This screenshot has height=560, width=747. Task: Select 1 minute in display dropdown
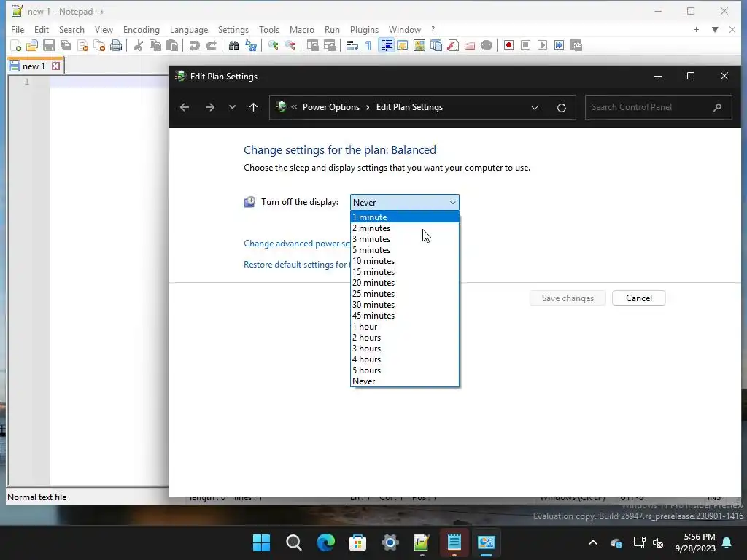click(405, 217)
